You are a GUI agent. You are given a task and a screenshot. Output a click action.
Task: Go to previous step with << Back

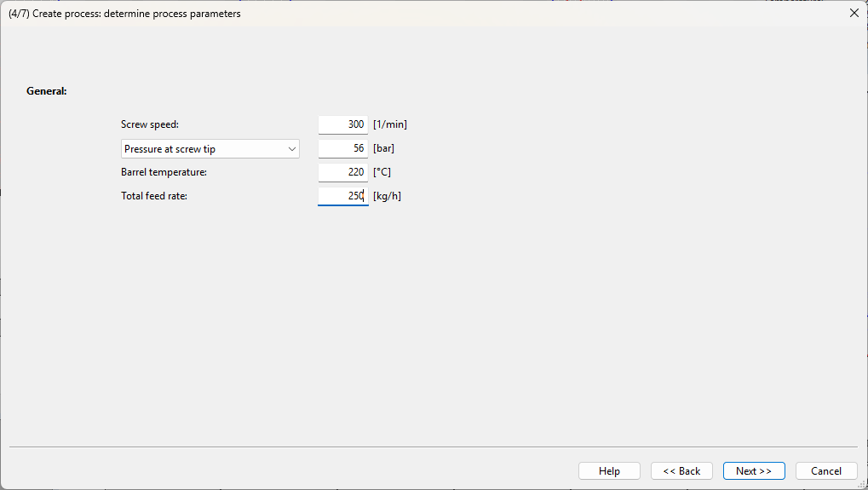point(681,471)
